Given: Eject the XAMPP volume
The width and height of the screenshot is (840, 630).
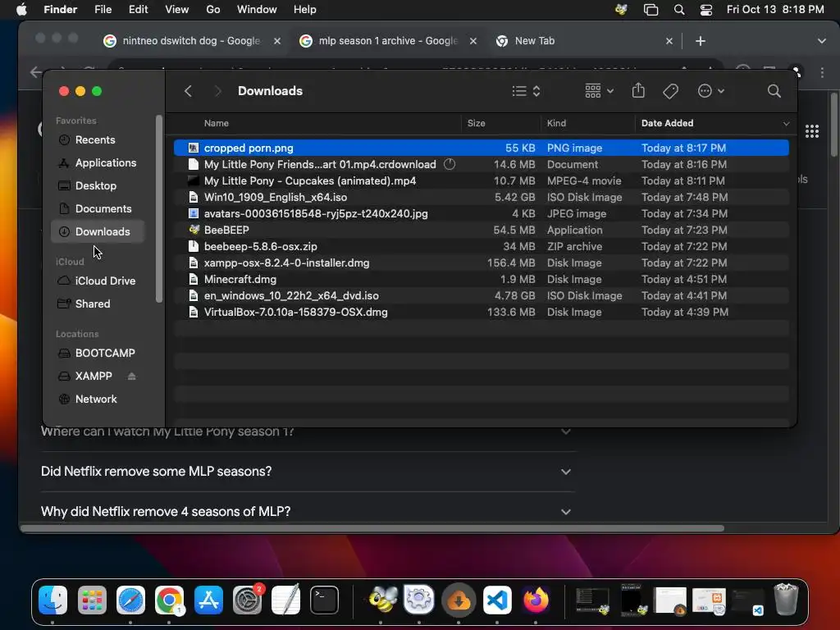Looking at the screenshot, I should pos(132,376).
